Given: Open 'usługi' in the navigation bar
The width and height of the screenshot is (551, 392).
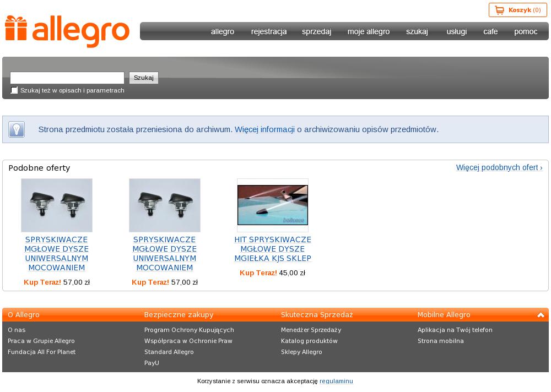Looking at the screenshot, I should [x=456, y=31].
